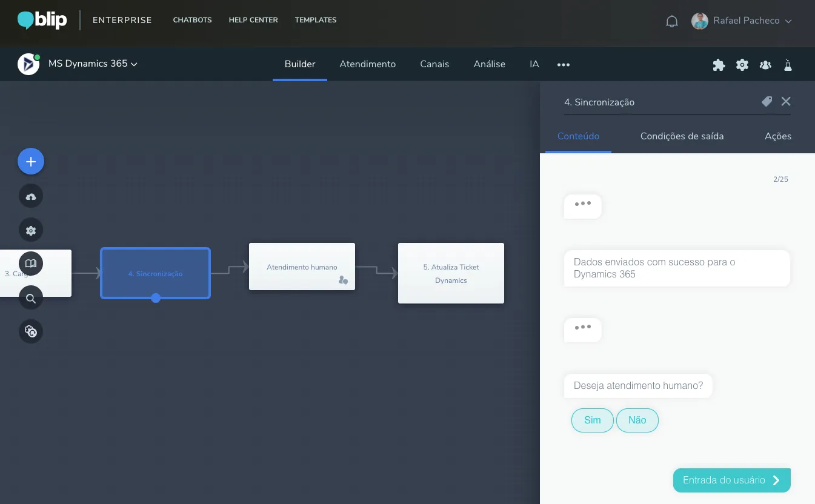This screenshot has width=815, height=504.
Task: Click Rafael Pacheco's profile avatar
Action: point(700,21)
